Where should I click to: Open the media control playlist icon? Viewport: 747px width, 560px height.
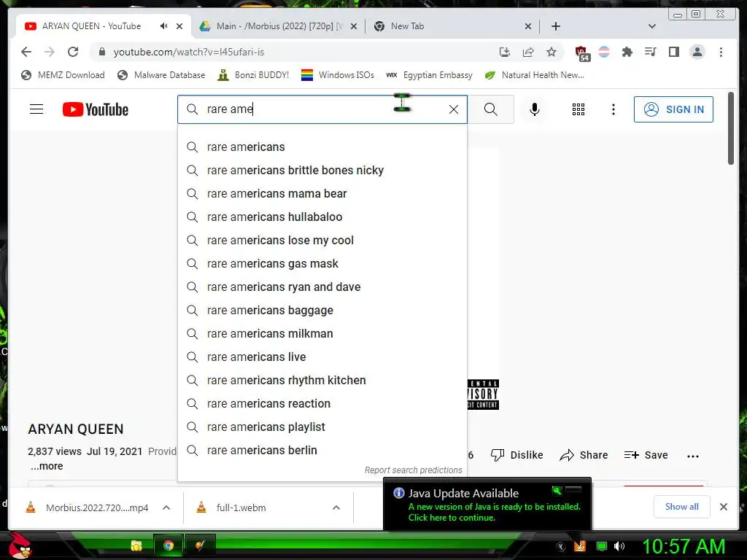point(650,52)
